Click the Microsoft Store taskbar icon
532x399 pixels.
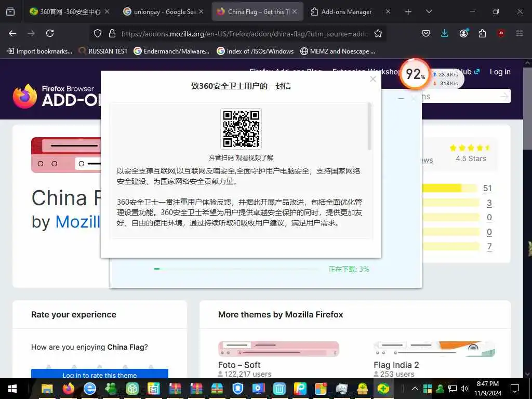[321, 389]
